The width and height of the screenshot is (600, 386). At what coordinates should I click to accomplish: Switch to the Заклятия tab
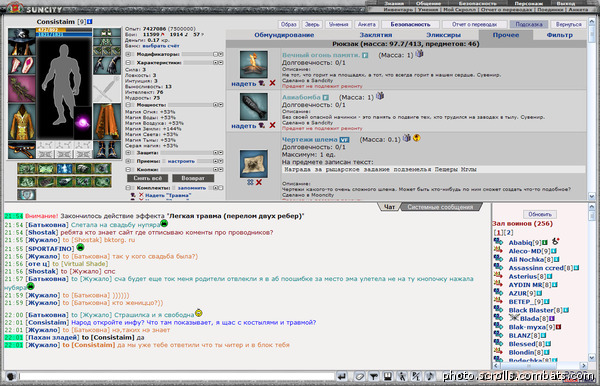click(x=375, y=35)
